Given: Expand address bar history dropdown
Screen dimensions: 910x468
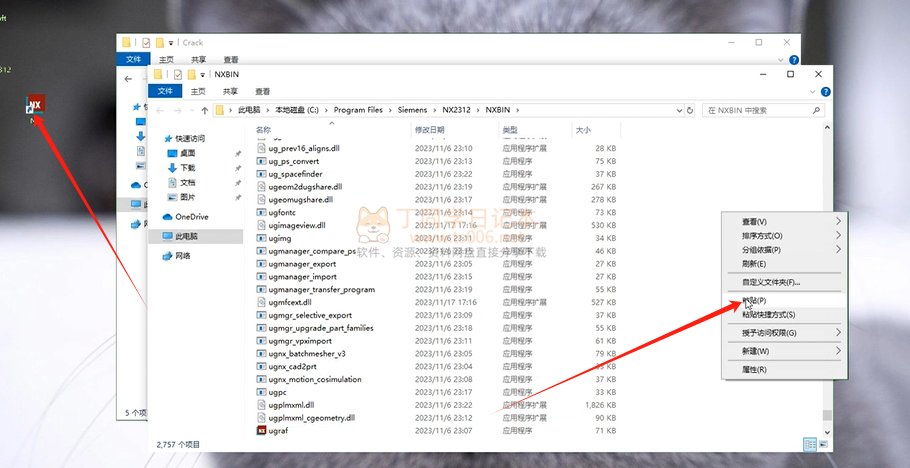Looking at the screenshot, I should 679,110.
